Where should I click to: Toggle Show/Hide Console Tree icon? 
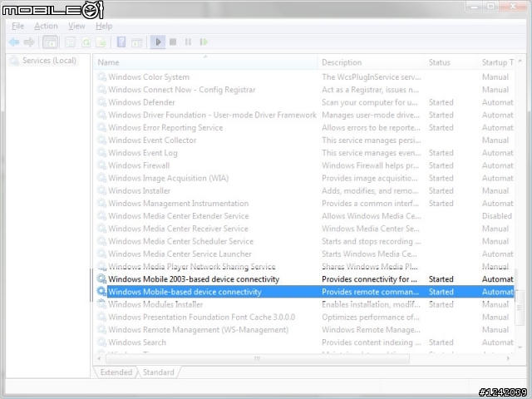point(50,42)
